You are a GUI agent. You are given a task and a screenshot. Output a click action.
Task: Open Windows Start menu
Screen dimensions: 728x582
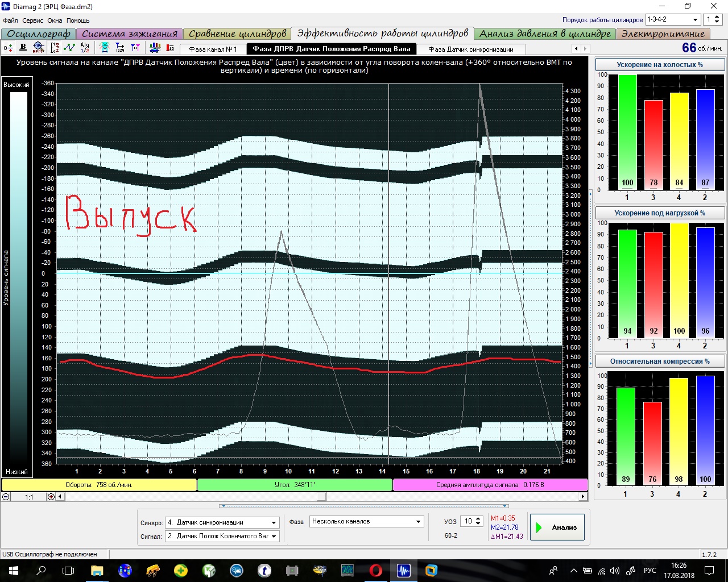14,571
